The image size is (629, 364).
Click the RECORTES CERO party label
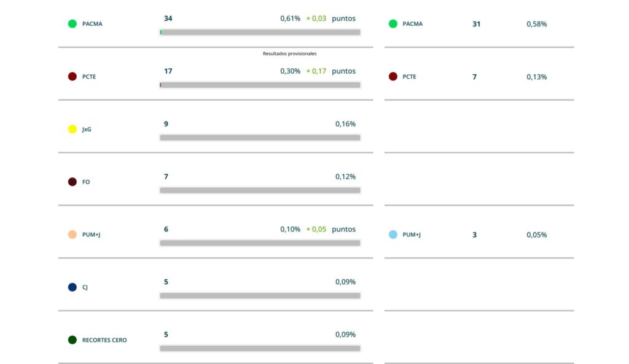104,340
